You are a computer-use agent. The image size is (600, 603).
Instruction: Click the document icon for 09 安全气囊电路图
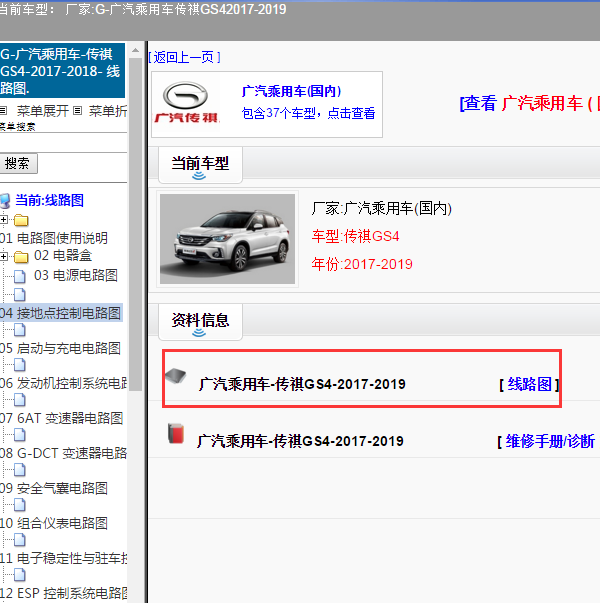(x=20, y=470)
